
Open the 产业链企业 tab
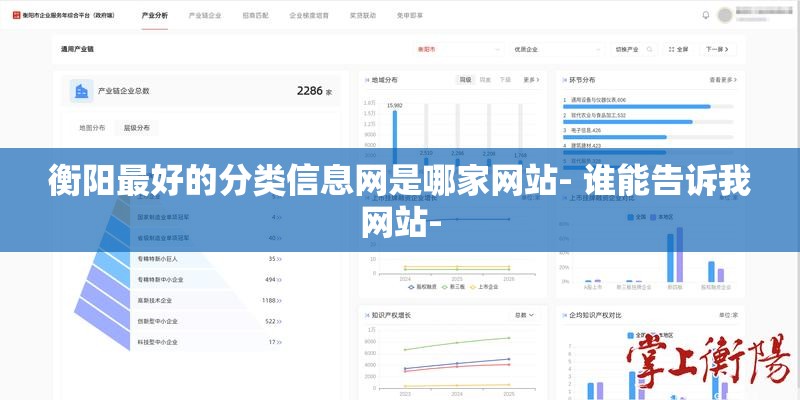click(205, 15)
